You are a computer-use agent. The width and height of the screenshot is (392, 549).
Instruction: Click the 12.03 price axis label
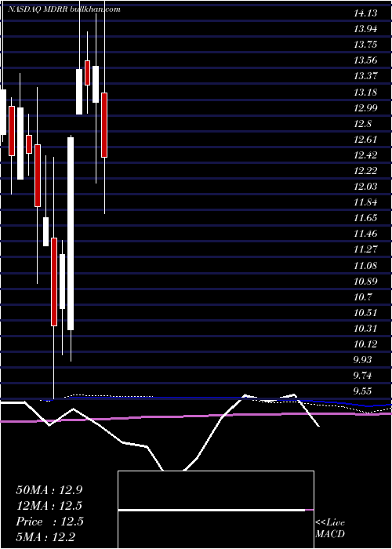tap(365, 187)
